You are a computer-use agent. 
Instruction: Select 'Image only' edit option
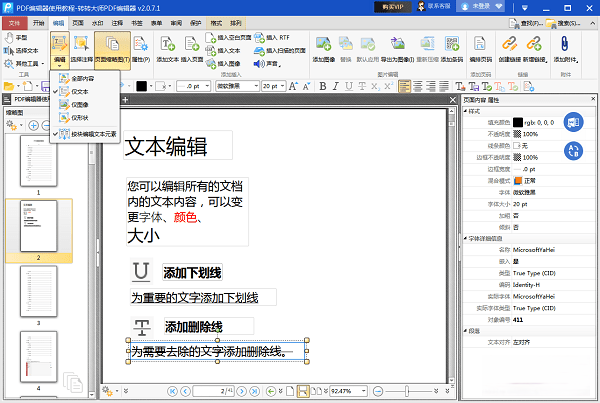pos(80,103)
